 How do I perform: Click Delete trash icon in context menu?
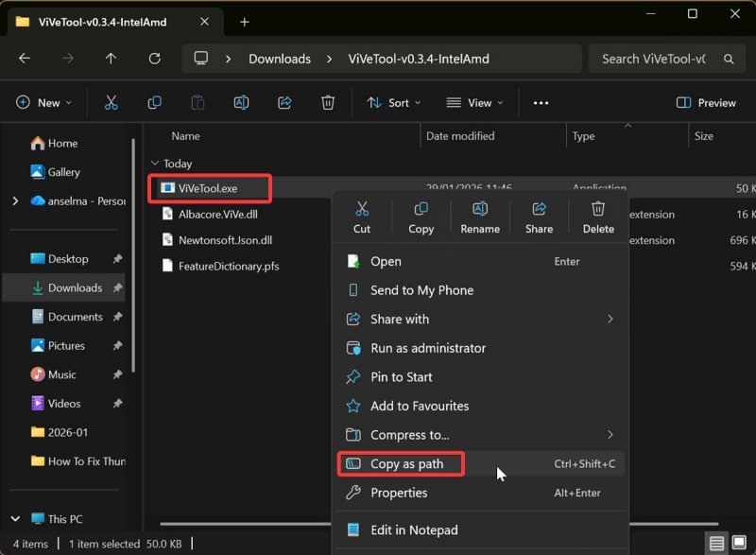pos(598,217)
